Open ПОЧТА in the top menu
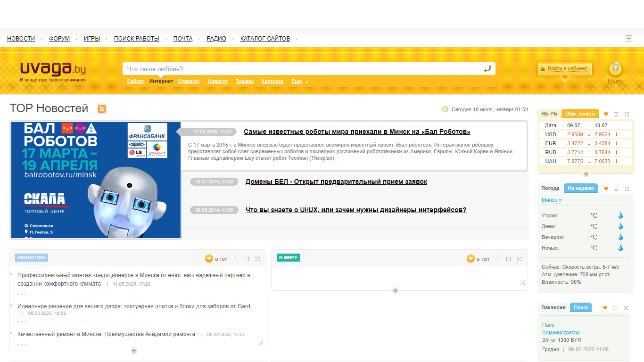This screenshot has width=644, height=362. click(x=183, y=39)
